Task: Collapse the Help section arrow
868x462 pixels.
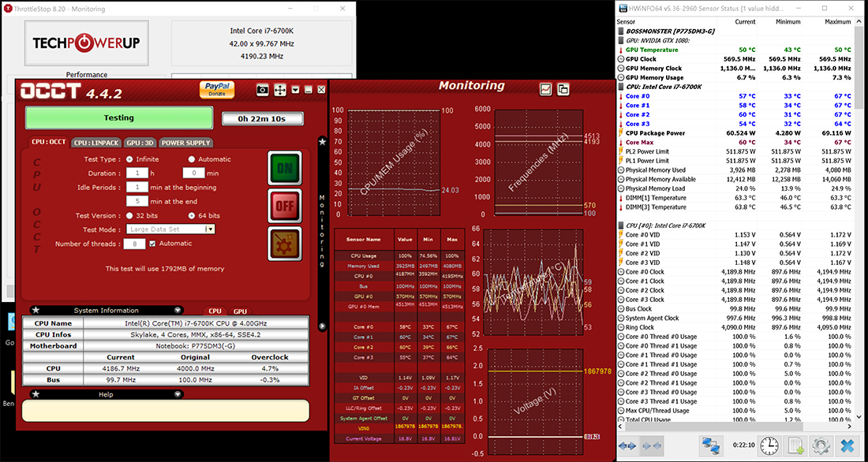Action: coord(178,394)
